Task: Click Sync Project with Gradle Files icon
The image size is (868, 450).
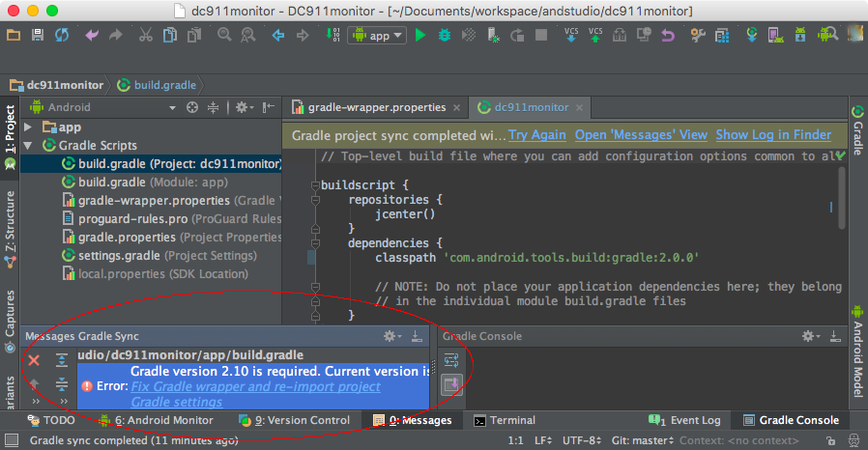Action: 751,36
